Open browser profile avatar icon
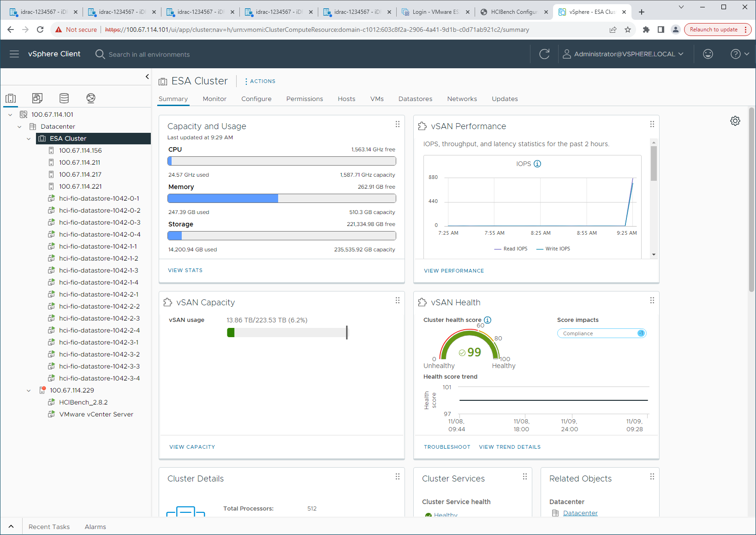 pos(675,30)
